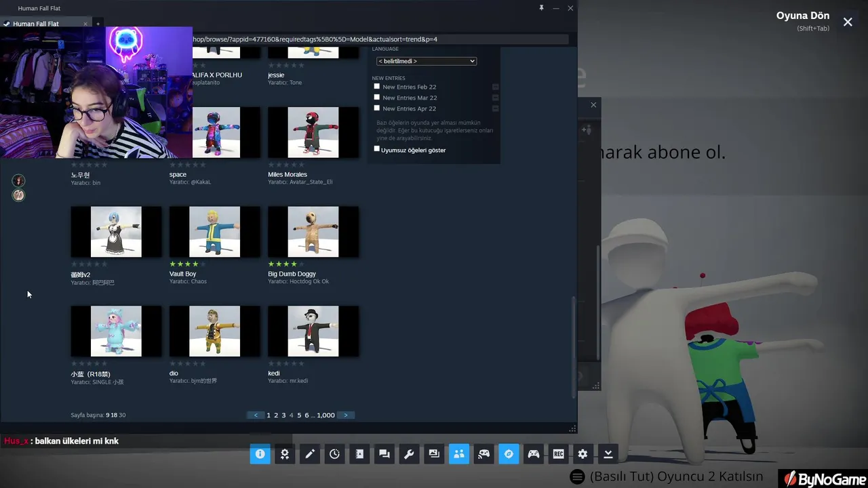This screenshot has width=868, height=488.
Task: Exclude New Entries Apr 22 minus toggle
Action: pos(496,108)
